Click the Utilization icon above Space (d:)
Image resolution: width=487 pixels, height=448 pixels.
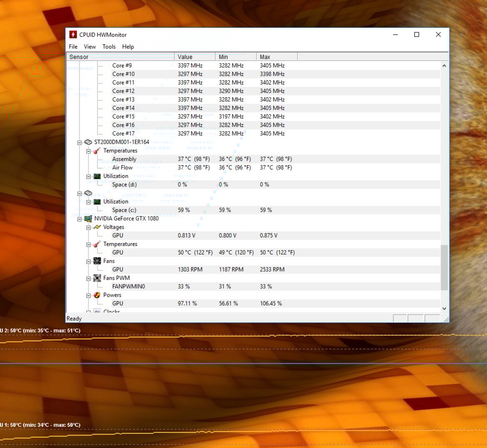pos(97,176)
